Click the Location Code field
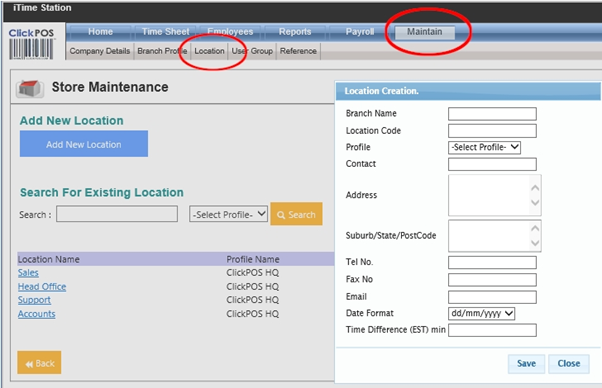Image resolution: width=602 pixels, height=388 pixels. pos(492,131)
